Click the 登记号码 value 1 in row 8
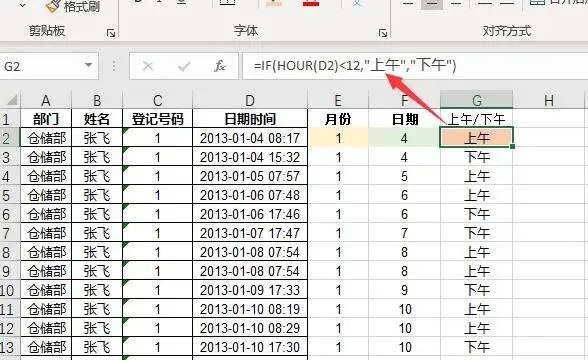The height and width of the screenshot is (360, 588). pos(158,252)
